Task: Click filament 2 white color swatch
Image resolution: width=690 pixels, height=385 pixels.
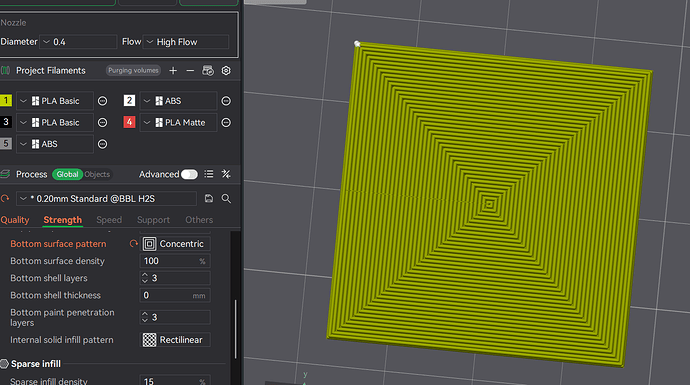Action: tap(129, 101)
